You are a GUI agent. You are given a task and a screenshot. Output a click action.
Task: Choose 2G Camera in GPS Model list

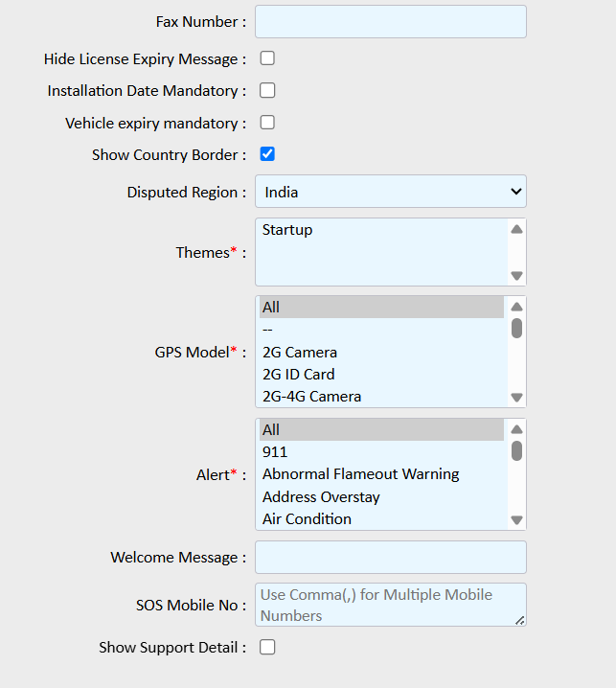[x=299, y=352]
